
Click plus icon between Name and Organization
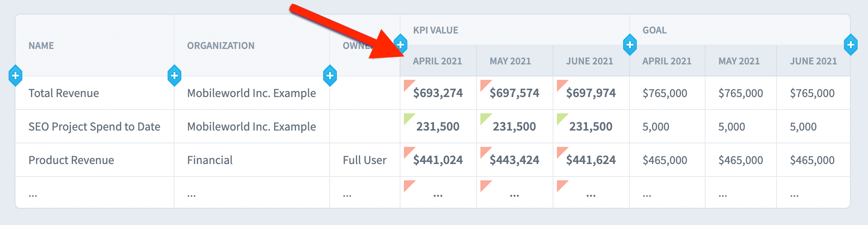pos(174,76)
